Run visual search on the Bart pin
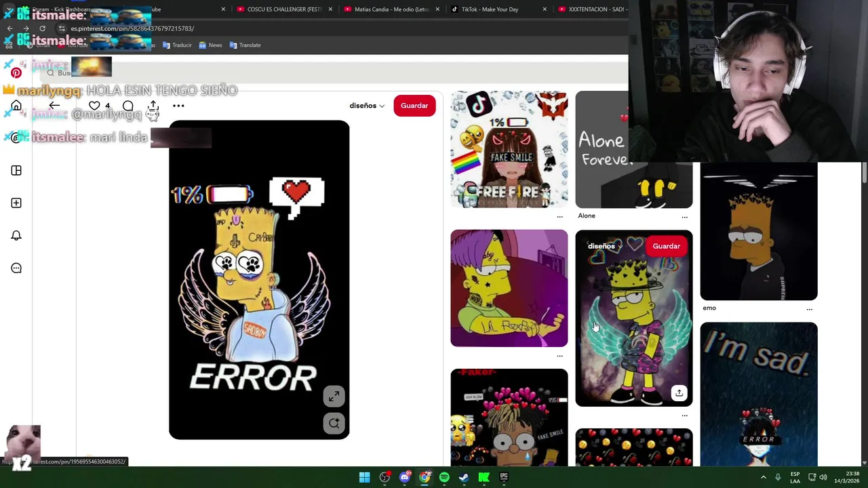 click(334, 424)
